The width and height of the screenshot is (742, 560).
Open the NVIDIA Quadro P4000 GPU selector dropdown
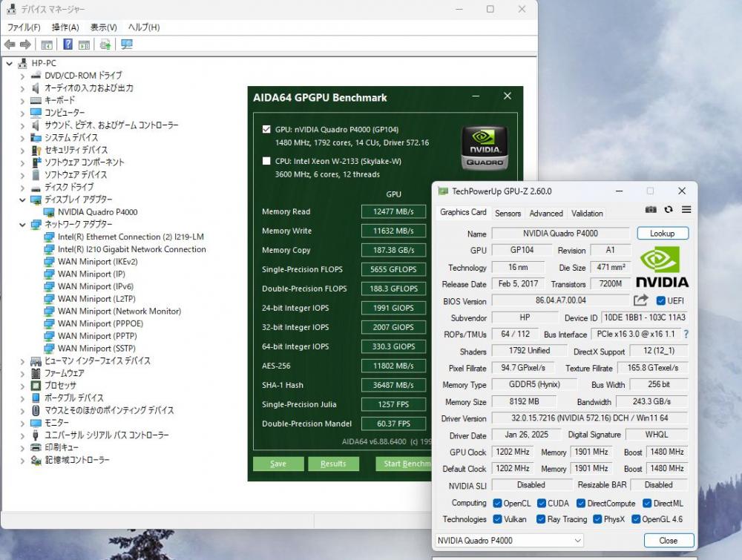(509, 540)
